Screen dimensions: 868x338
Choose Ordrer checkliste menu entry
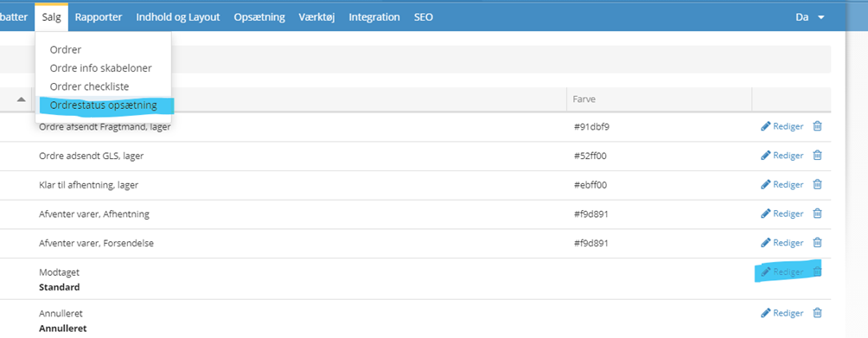89,86
